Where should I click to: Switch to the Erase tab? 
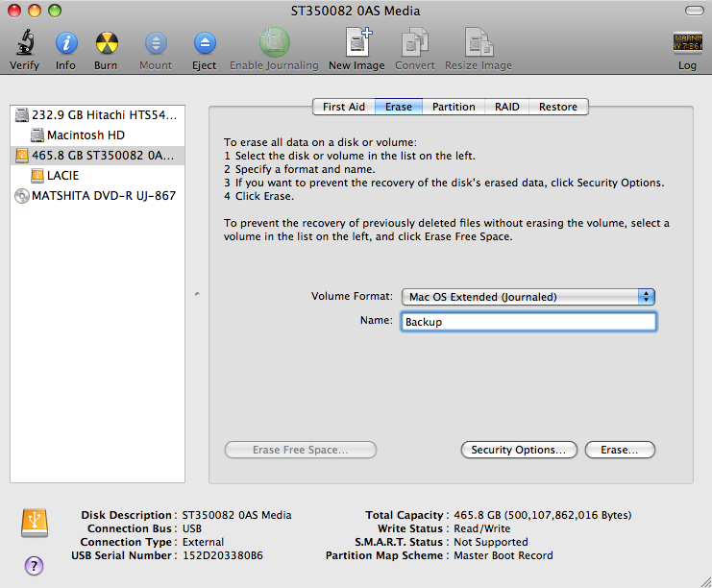click(x=399, y=107)
